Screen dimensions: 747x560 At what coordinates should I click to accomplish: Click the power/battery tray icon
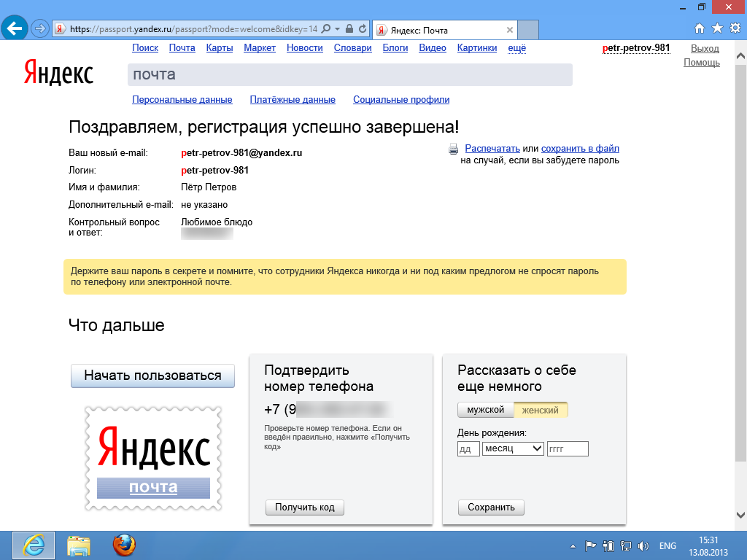pyautogui.click(x=608, y=546)
